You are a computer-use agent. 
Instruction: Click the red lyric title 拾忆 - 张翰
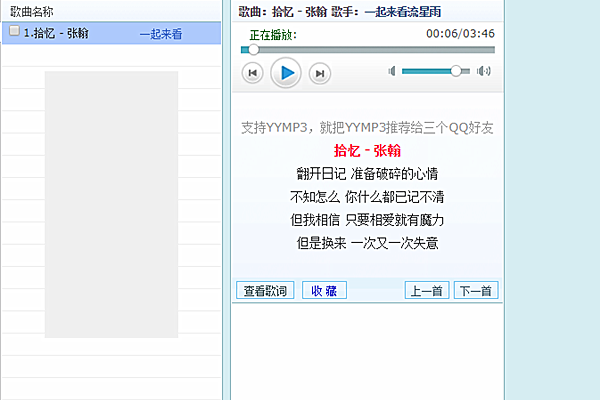367,151
